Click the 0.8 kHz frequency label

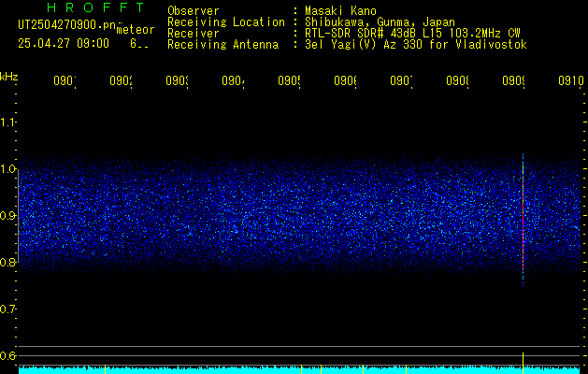point(8,262)
